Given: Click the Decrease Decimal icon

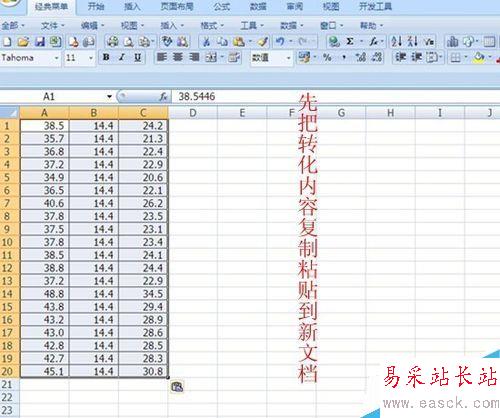Looking at the screenshot, I should coord(377,58).
